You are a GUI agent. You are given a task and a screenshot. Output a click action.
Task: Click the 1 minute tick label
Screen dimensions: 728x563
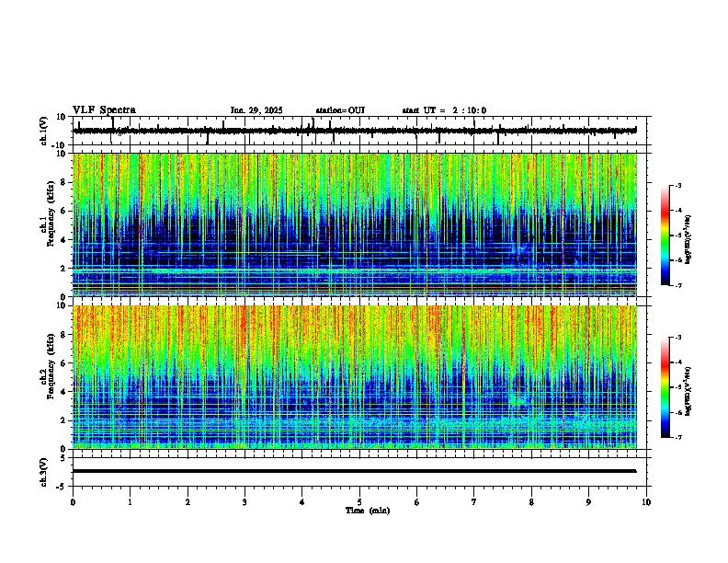click(130, 502)
